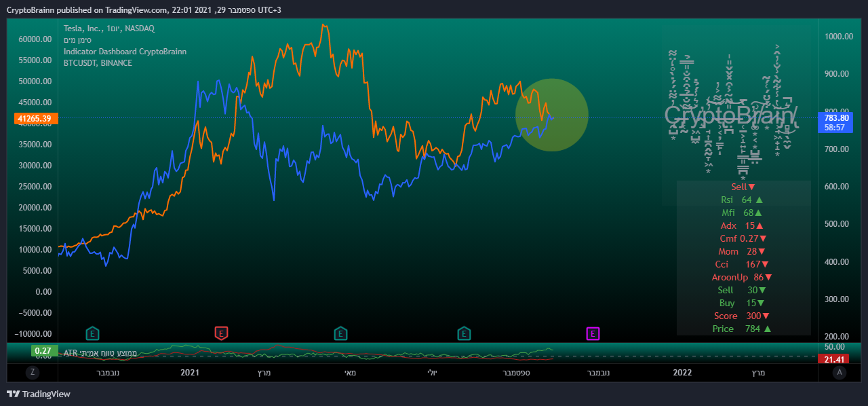Click the Cmf 0.27 dashboard row
This screenshot has width=868, height=406.
(743, 238)
